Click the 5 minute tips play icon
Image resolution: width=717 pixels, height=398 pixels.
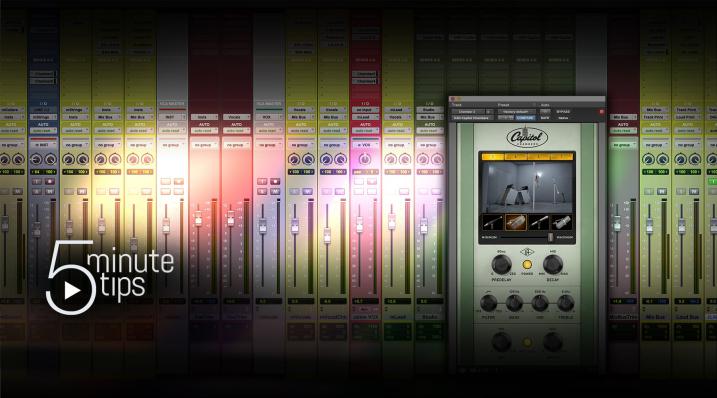72,290
